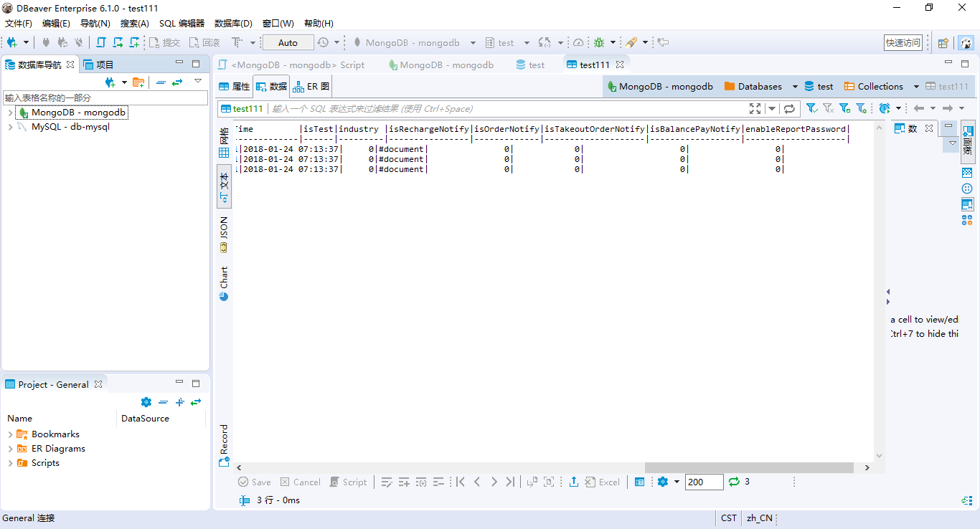
Task: Select the 项目 tab beside database navigator
Action: point(98,65)
